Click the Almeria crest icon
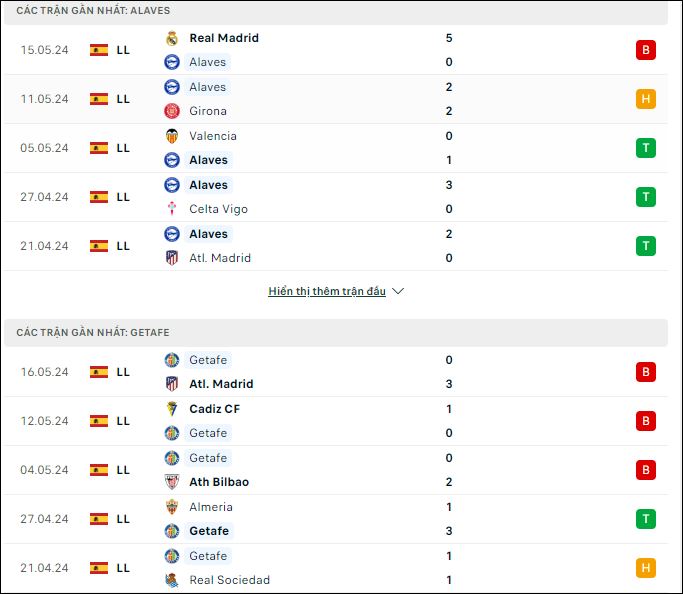Image resolution: width=683 pixels, height=594 pixels. pos(172,507)
